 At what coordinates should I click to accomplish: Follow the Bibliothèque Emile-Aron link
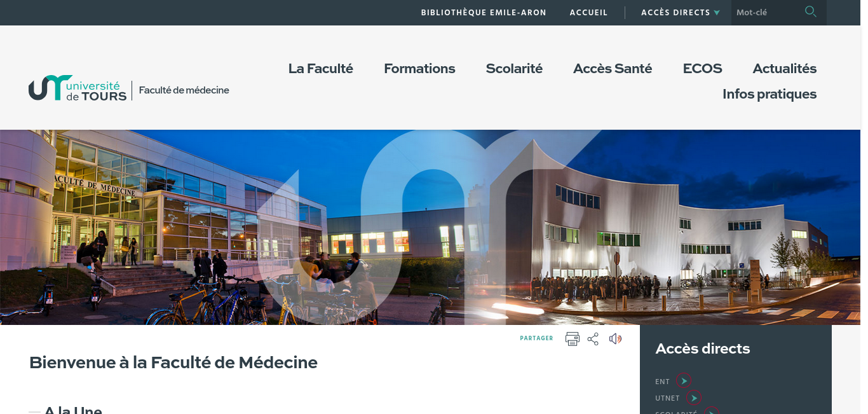click(484, 13)
